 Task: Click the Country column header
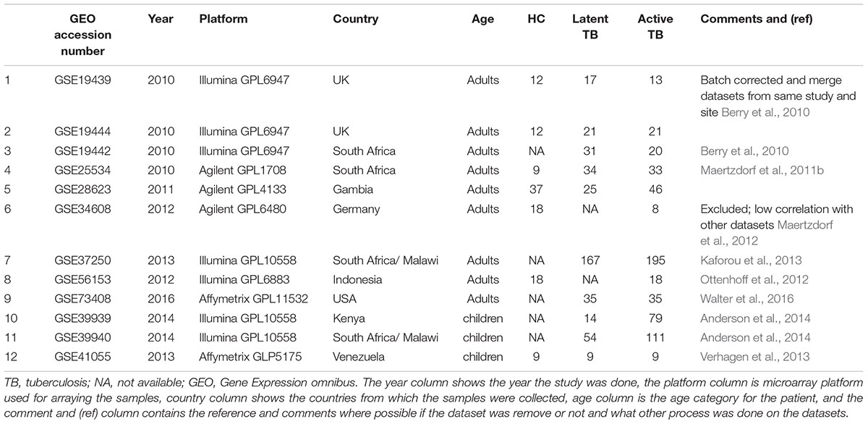[x=355, y=20]
